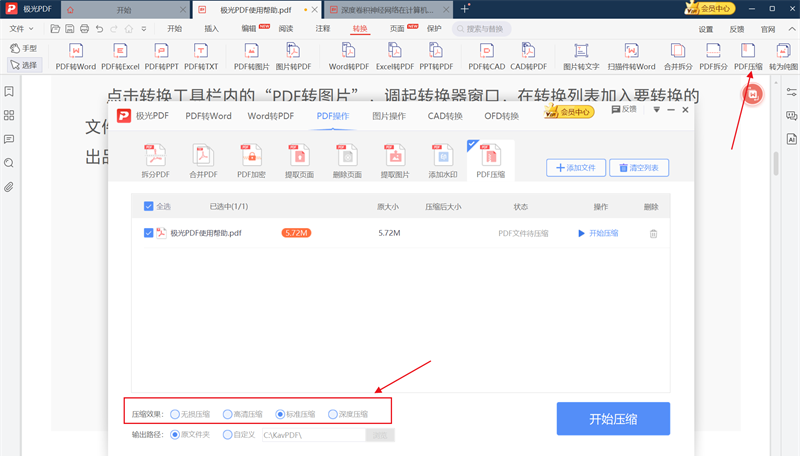Delete file row with trash icon
The image size is (800, 456).
coord(653,234)
